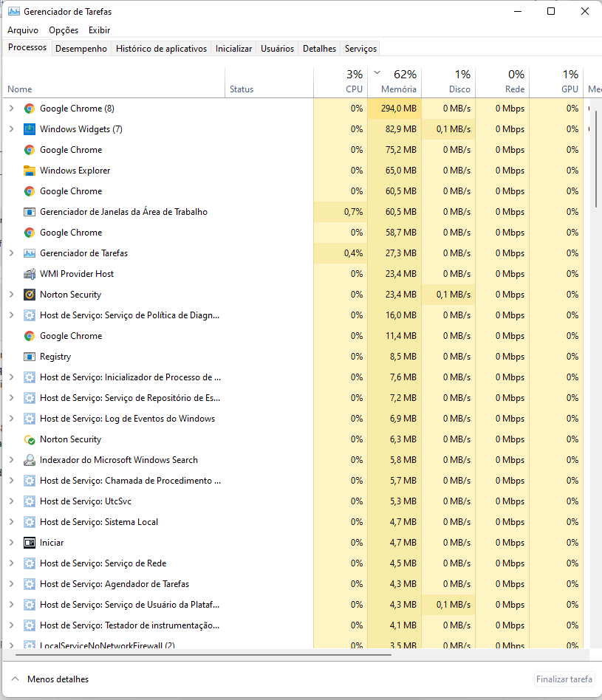Image resolution: width=602 pixels, height=700 pixels.
Task: Click Gerenciador de Janelas da Área de Trabalho icon
Action: click(x=30, y=212)
